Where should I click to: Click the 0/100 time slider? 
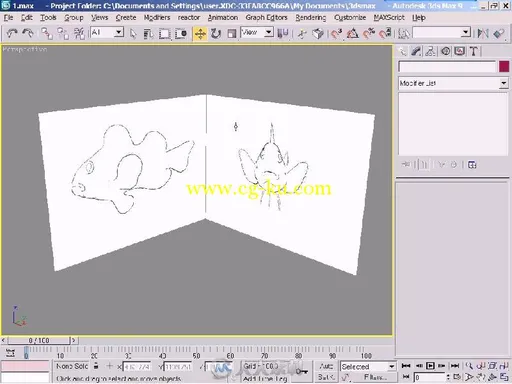tap(39, 340)
